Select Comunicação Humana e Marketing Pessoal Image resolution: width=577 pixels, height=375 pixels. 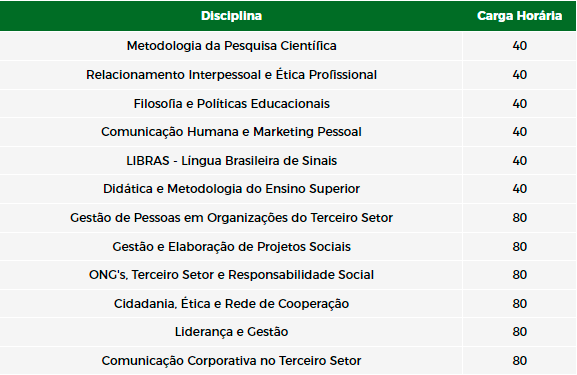[x=231, y=132]
